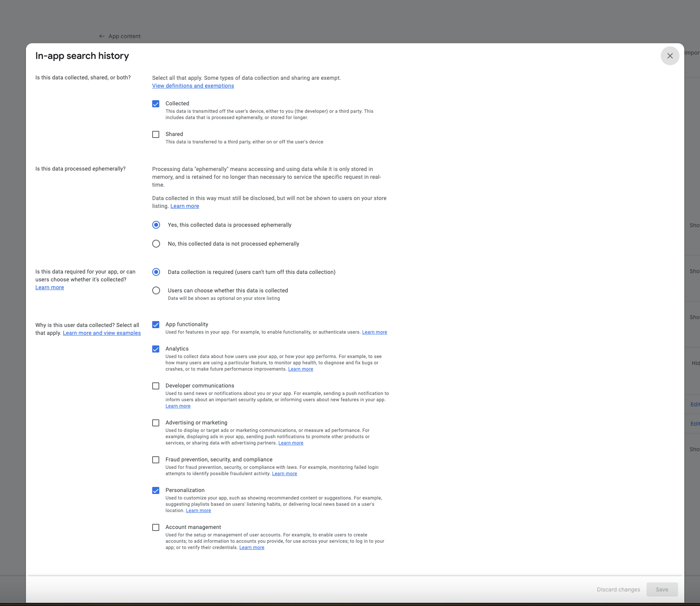Check the Developer communications checkbox
The image size is (700, 606).
coord(156,386)
